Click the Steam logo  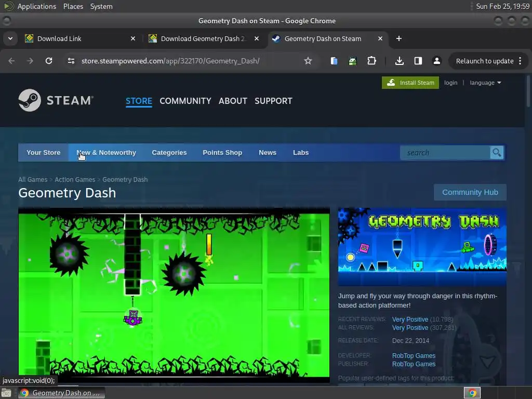click(x=56, y=100)
